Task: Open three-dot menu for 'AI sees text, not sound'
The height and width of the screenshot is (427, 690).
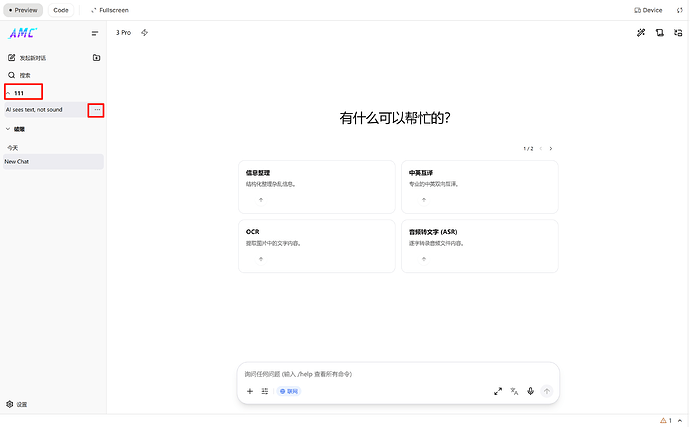Action: click(97, 110)
